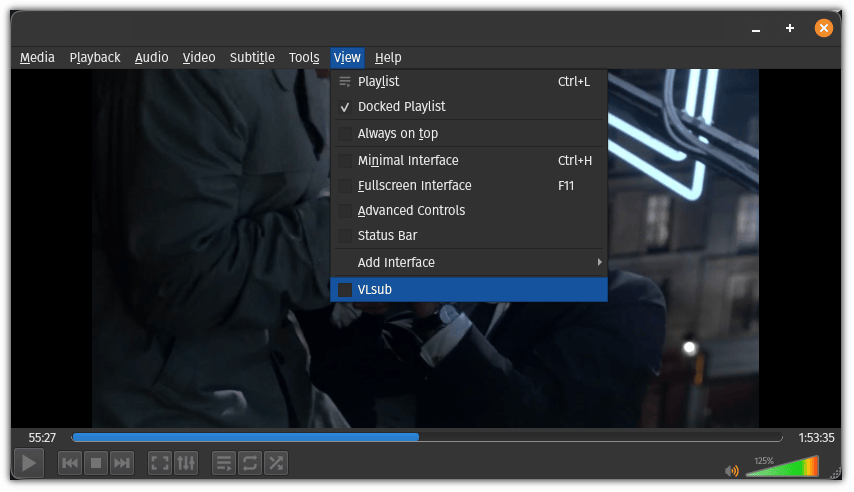Screen dimensions: 854x492
Task: Click the Play button
Action: pyautogui.click(x=29, y=463)
